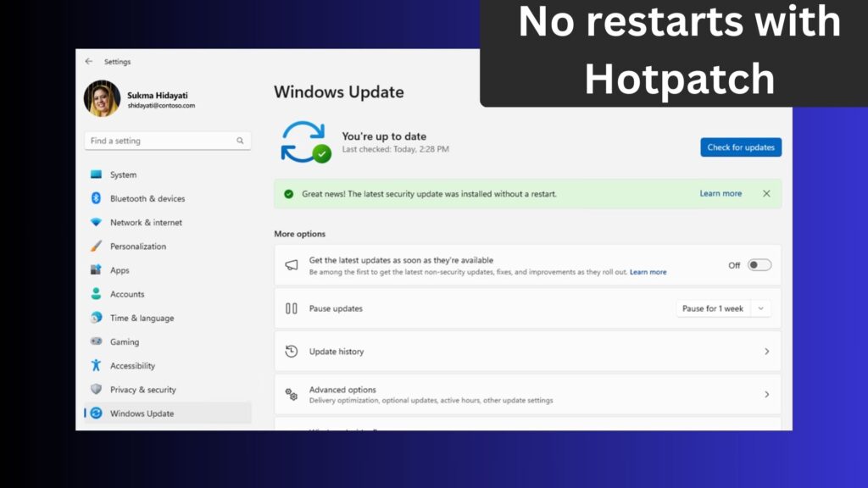Click the Check for updates button

[x=740, y=147]
